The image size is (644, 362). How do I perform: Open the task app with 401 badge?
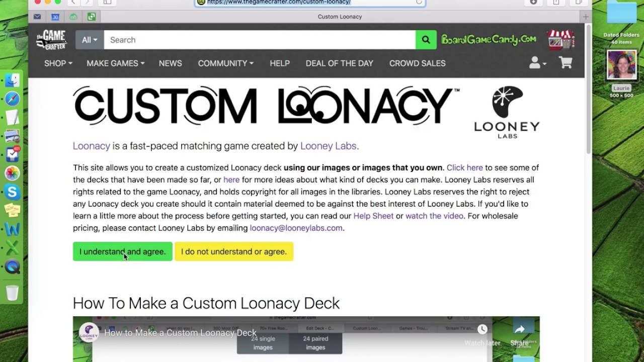13,155
